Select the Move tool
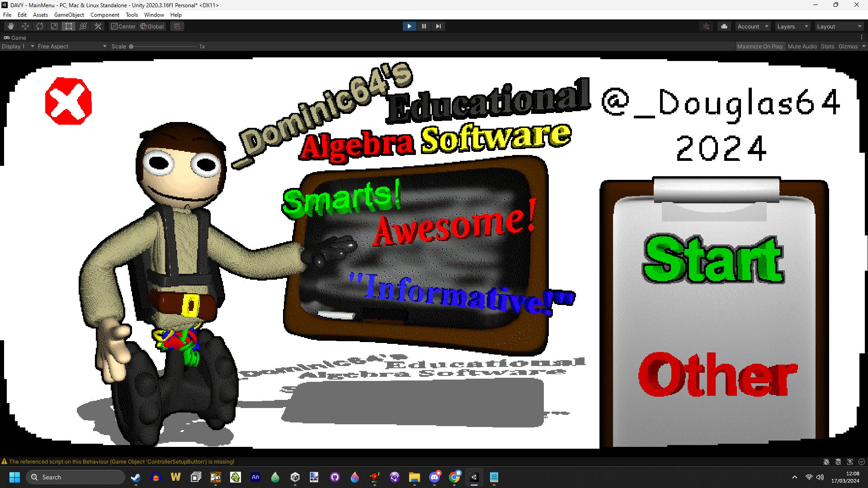 [x=25, y=26]
